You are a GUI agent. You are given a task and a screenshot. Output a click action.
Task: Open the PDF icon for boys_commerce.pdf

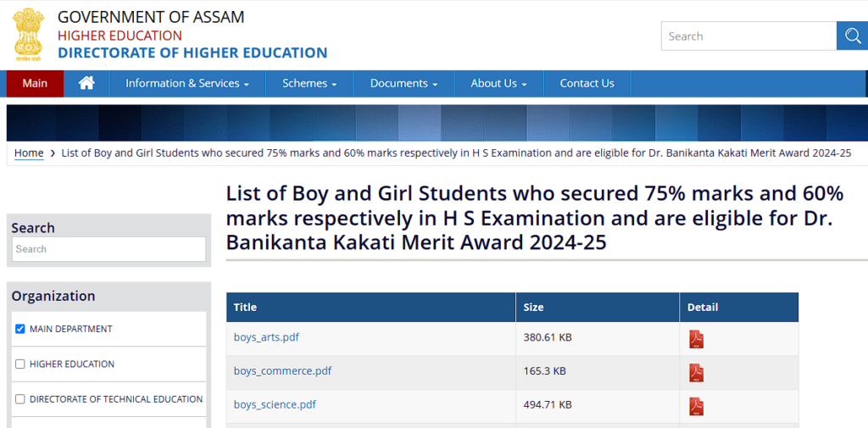(x=696, y=373)
